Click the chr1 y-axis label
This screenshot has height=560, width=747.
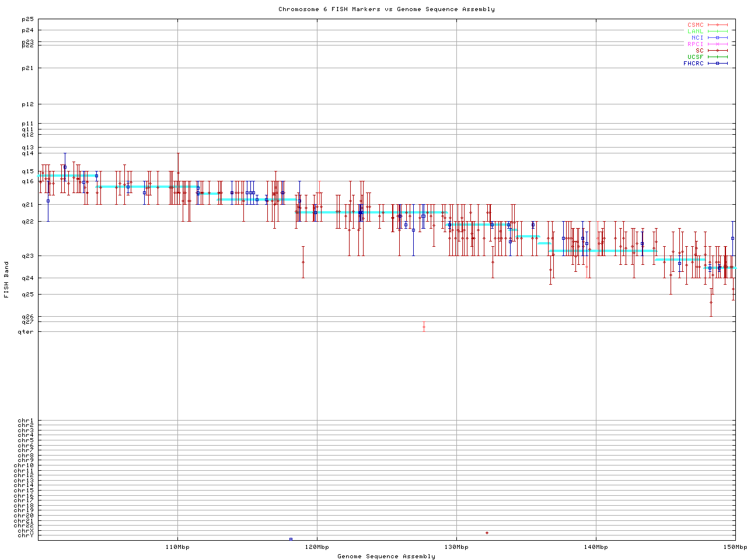click(26, 421)
